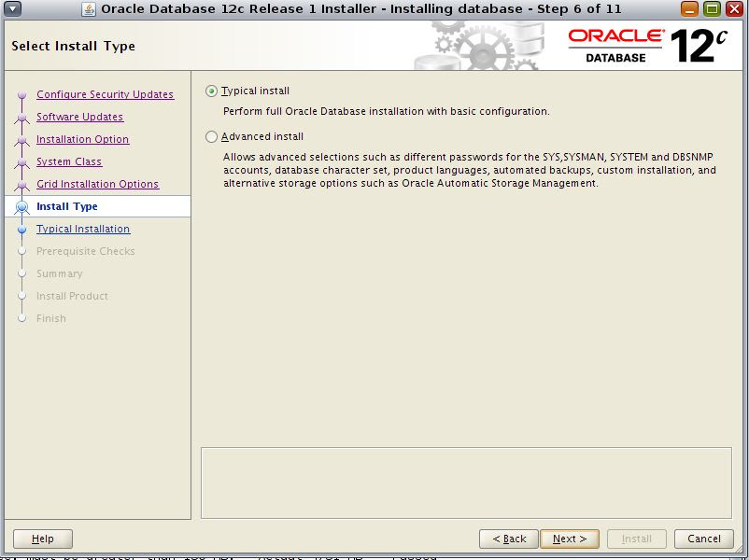
Task: Click the empty message area box
Action: point(466,483)
